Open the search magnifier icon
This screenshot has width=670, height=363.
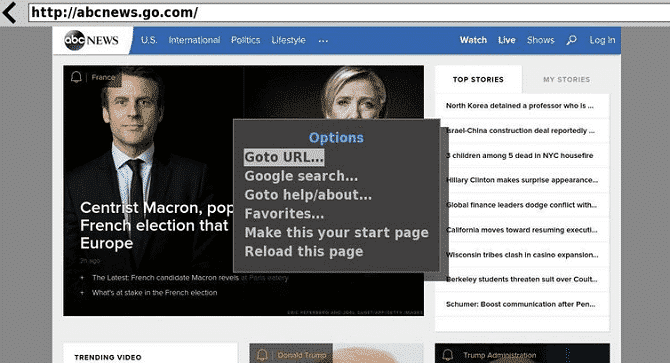[x=571, y=40]
